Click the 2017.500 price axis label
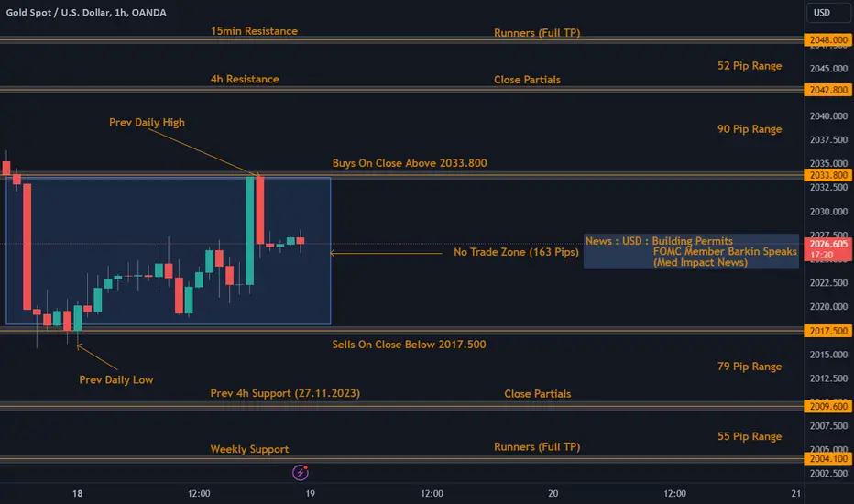Viewport: 854px width, 504px height. (x=828, y=331)
